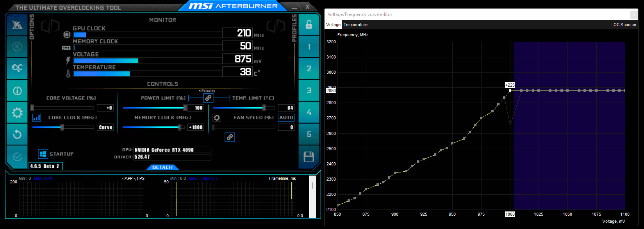Adjust the Power Limit slider
This screenshot has height=229, width=644.
click(x=155, y=108)
